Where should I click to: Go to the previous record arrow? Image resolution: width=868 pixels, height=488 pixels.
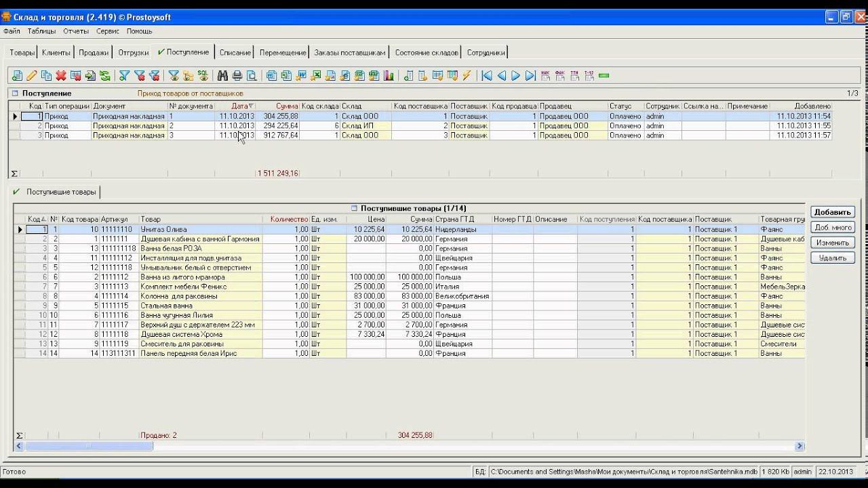click(x=502, y=76)
